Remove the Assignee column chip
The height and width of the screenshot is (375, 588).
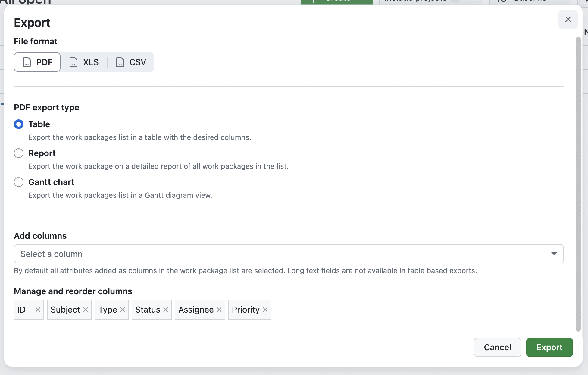[219, 310]
